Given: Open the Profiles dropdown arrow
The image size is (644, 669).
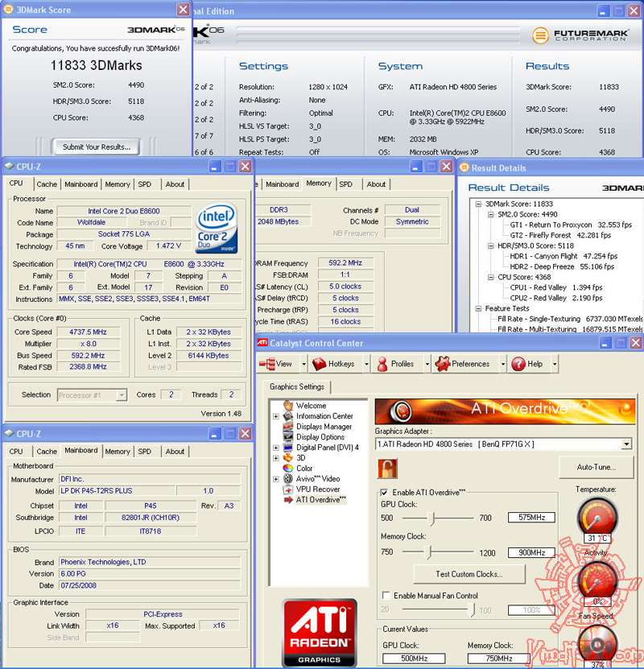Looking at the screenshot, I should tap(427, 364).
